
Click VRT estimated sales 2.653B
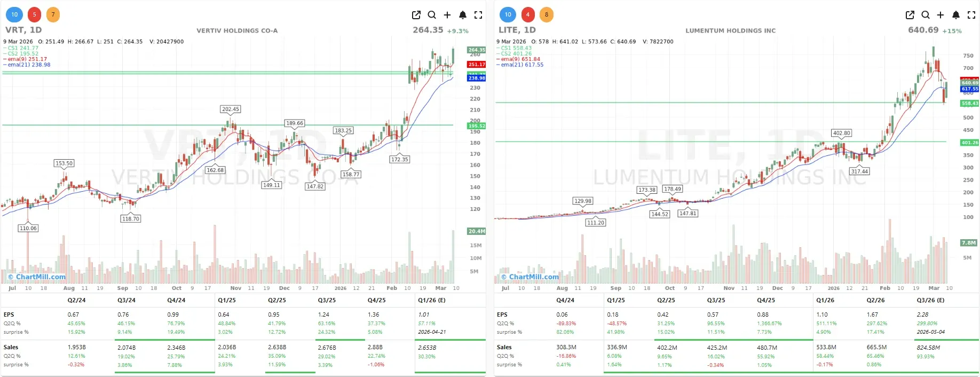coord(427,347)
